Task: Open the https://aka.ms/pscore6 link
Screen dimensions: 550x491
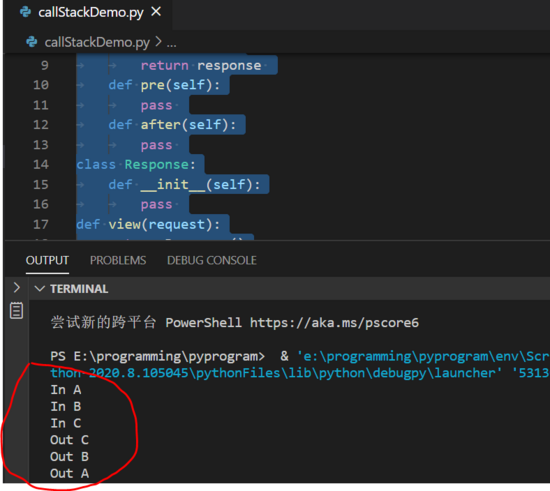Action: [334, 323]
